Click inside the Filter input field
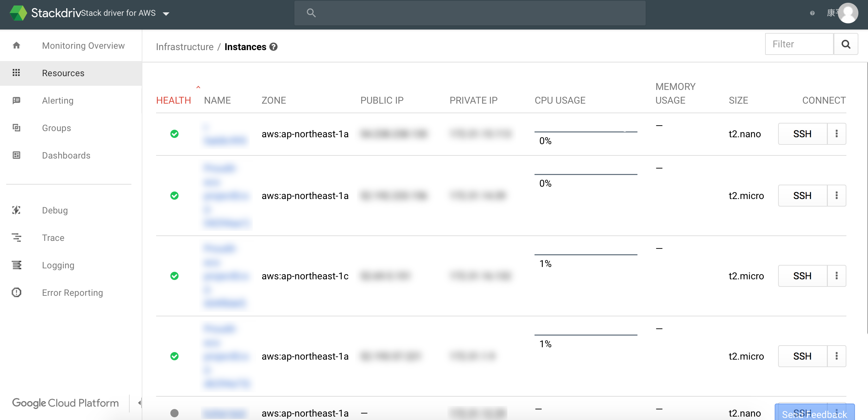The width and height of the screenshot is (868, 420). coord(799,44)
